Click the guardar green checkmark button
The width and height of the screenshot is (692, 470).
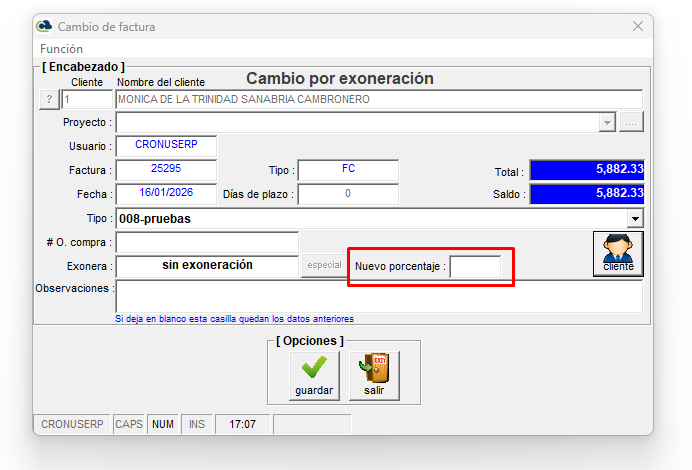pyautogui.click(x=314, y=376)
